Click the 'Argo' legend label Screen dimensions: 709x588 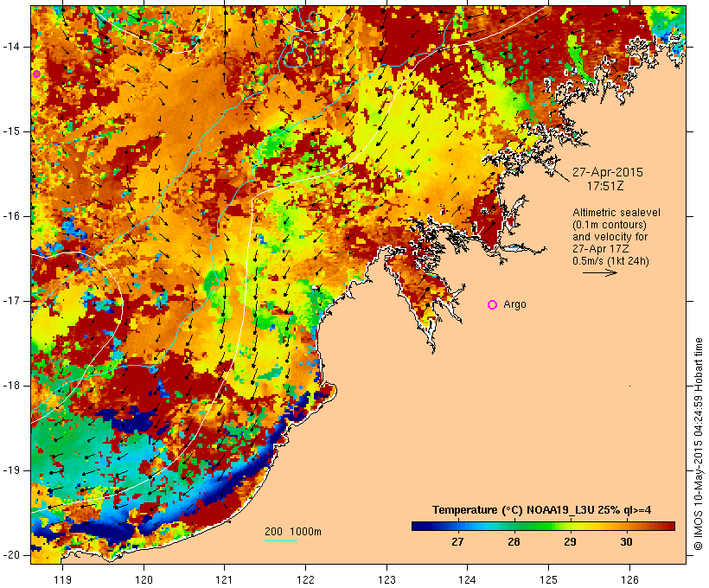pos(514,304)
